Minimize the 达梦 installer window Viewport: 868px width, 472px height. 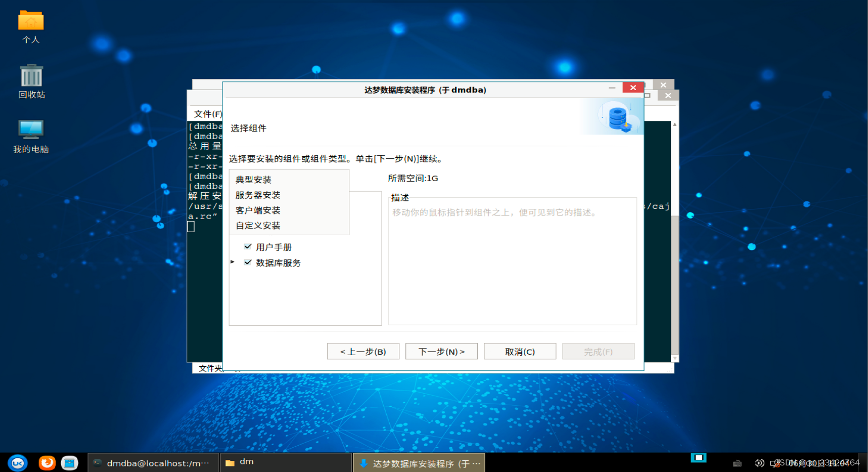tap(612, 88)
